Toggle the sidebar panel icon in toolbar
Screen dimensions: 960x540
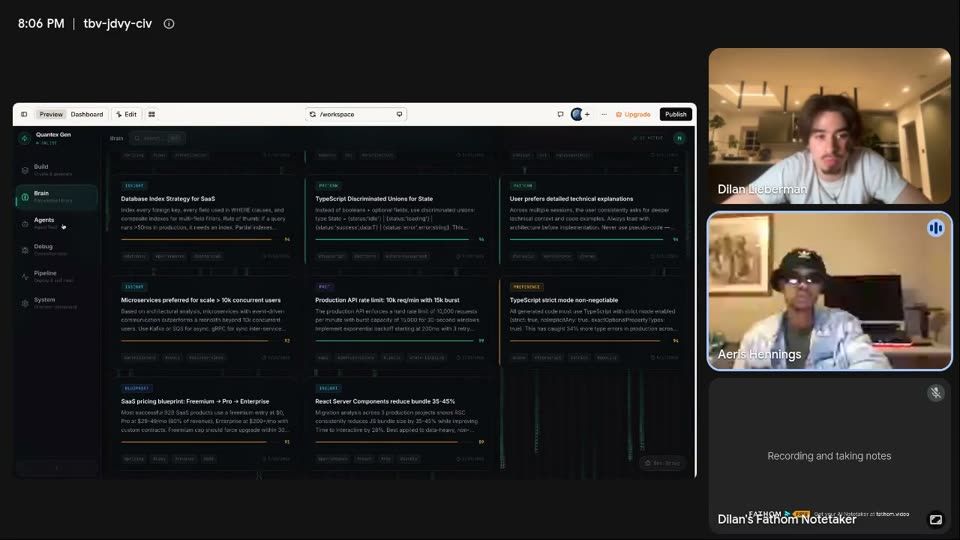pos(24,114)
